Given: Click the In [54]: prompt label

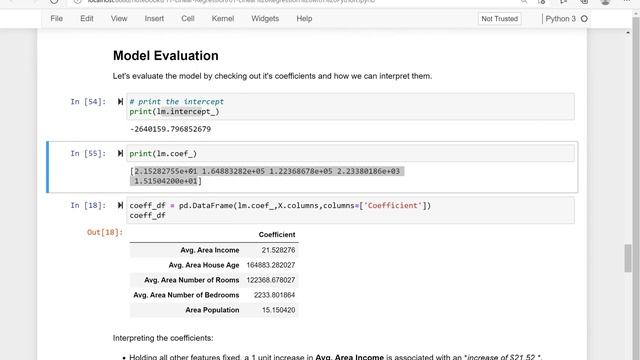Looking at the screenshot, I should click(88, 102).
